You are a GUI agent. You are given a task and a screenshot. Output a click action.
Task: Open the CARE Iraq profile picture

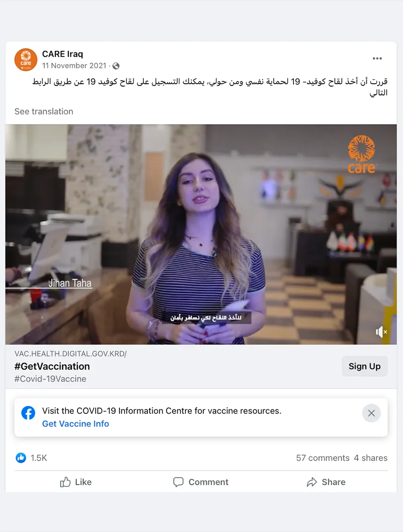(26, 60)
